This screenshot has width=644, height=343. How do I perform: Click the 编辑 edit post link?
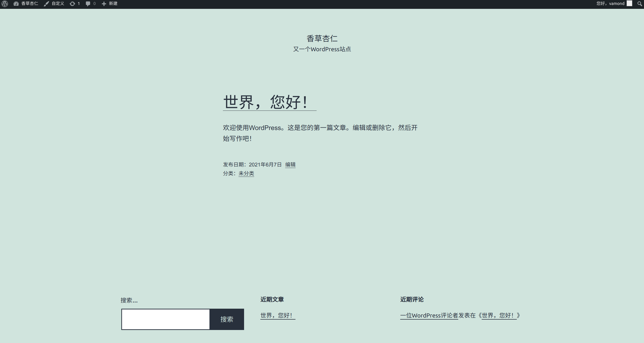click(x=290, y=165)
